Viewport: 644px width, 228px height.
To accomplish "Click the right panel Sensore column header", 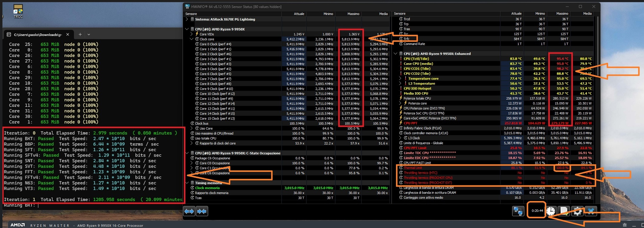I will pos(446,14).
